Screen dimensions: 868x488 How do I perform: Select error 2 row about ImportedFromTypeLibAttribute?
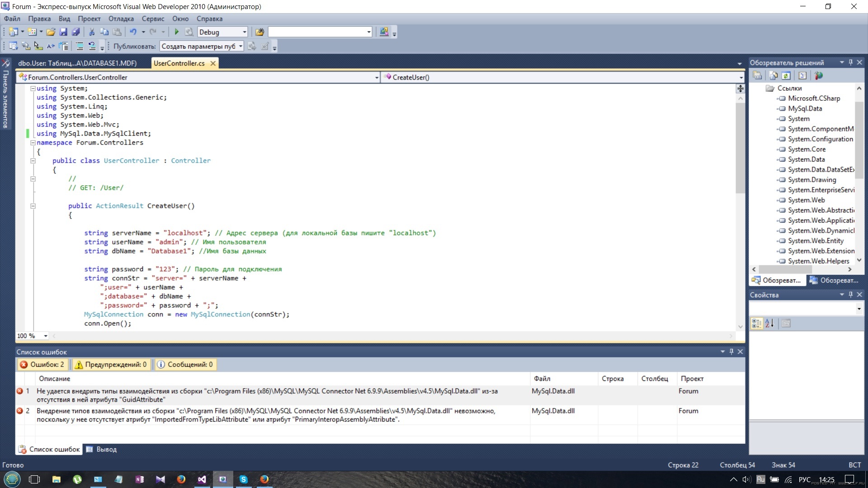point(380,415)
